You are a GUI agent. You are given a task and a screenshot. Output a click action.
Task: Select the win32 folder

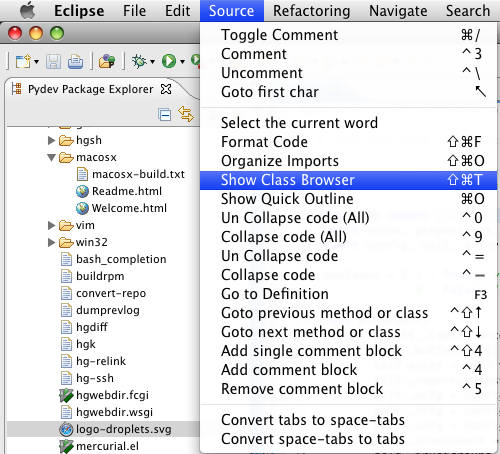[x=92, y=242]
